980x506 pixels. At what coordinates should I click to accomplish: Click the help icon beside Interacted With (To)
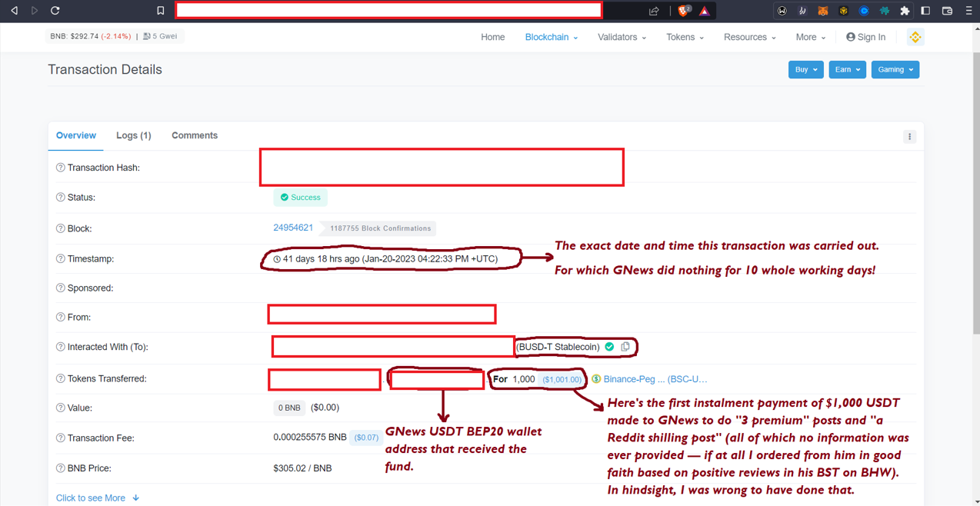[60, 347]
